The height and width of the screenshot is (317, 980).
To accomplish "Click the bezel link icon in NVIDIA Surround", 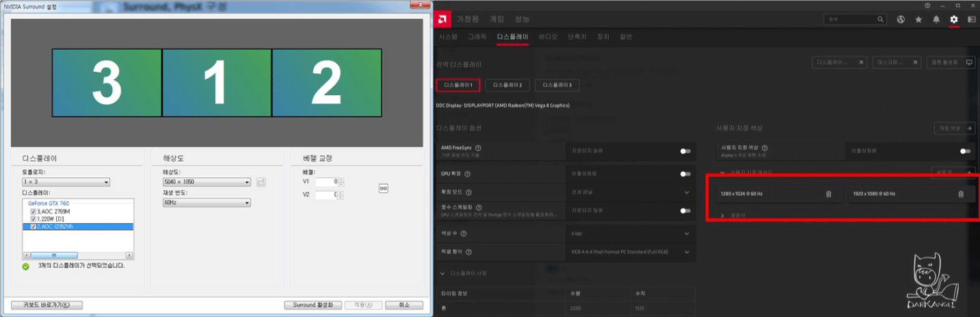I will pyautogui.click(x=384, y=188).
